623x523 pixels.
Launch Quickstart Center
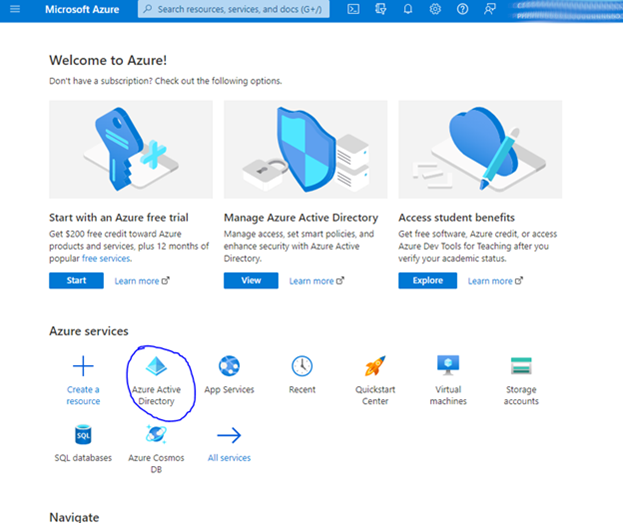pos(375,366)
